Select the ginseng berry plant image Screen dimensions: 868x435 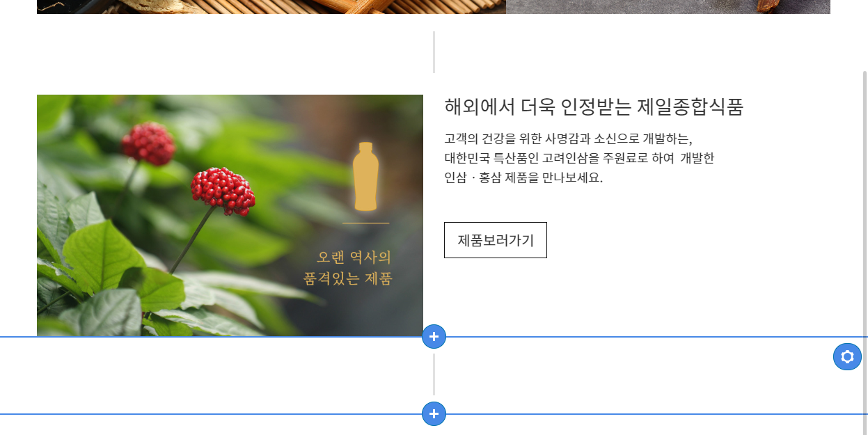point(230,216)
